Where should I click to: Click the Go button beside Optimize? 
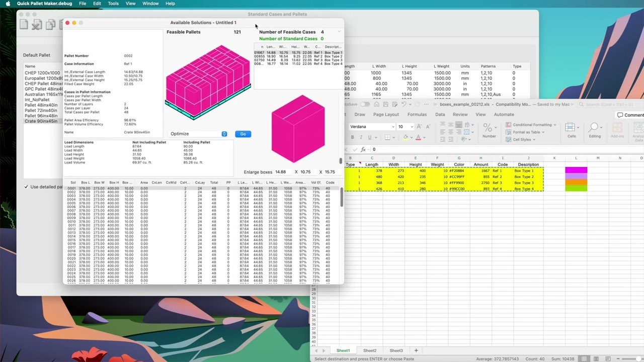(243, 134)
